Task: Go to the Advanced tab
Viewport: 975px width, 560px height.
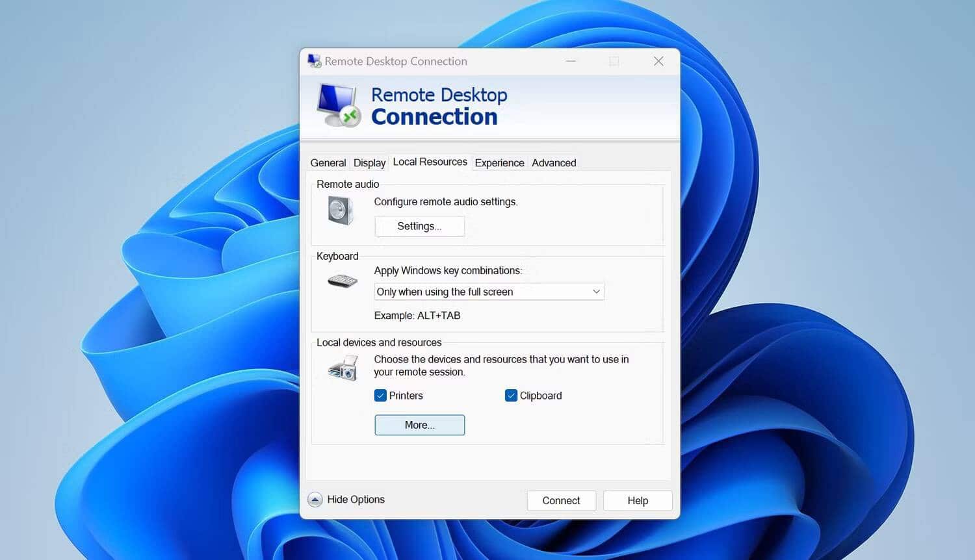Action: [x=553, y=162]
